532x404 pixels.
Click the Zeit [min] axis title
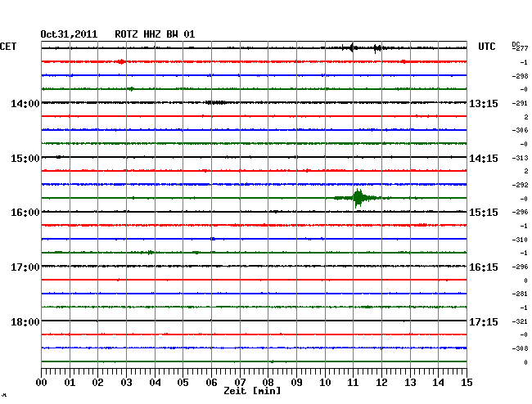(252, 391)
